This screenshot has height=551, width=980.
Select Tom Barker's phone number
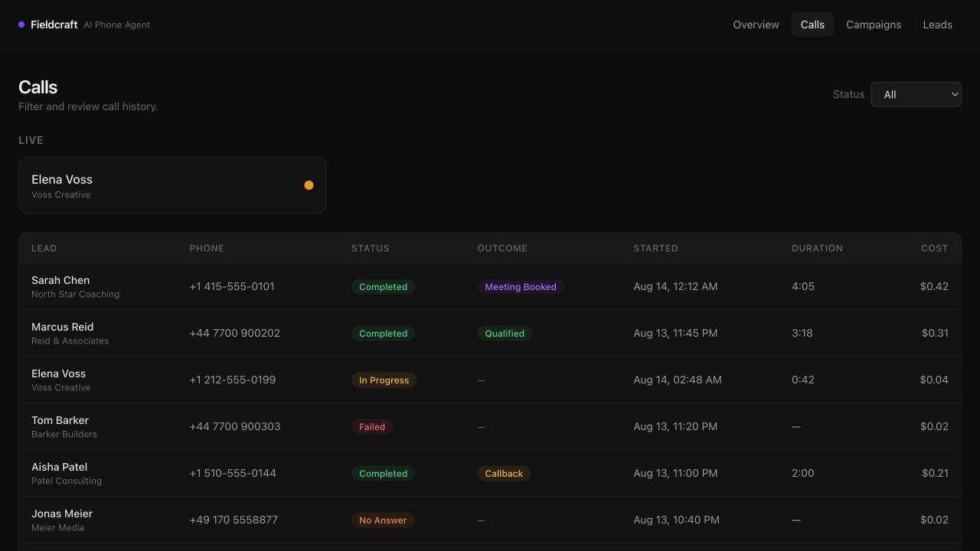235,426
